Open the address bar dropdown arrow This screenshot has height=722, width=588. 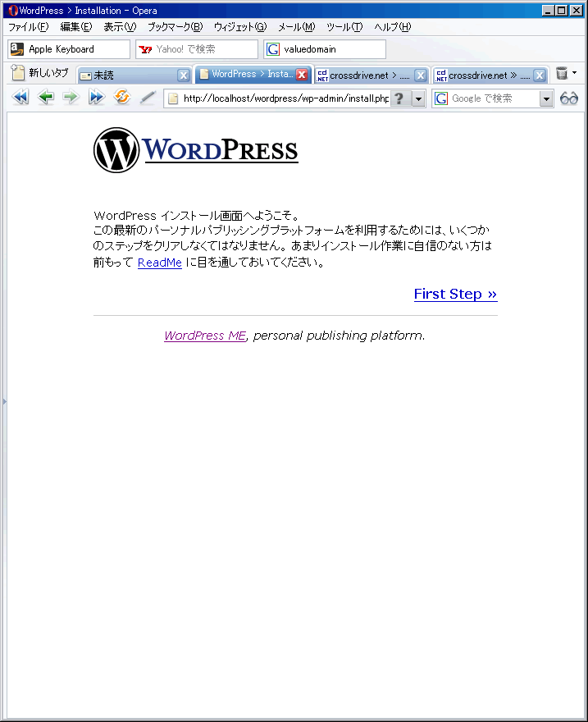(418, 98)
